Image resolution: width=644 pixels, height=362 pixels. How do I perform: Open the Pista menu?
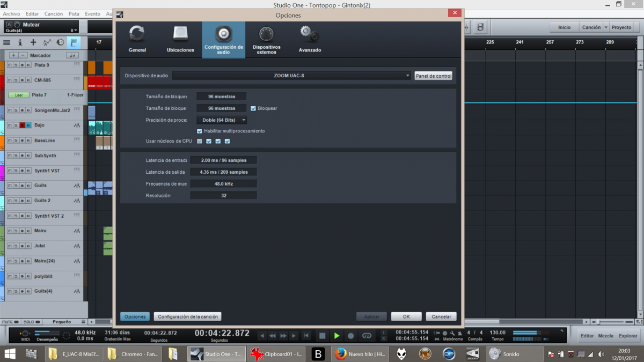(74, 14)
